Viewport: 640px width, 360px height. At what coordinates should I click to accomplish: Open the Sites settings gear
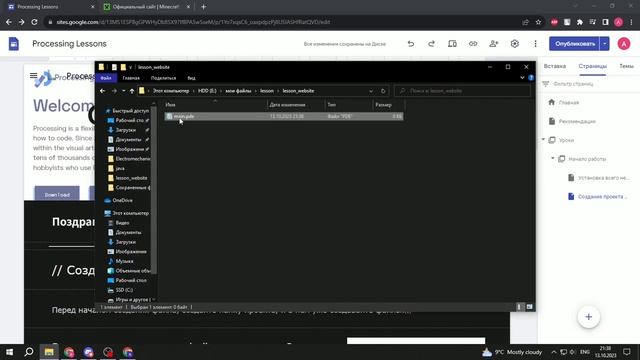click(x=515, y=44)
